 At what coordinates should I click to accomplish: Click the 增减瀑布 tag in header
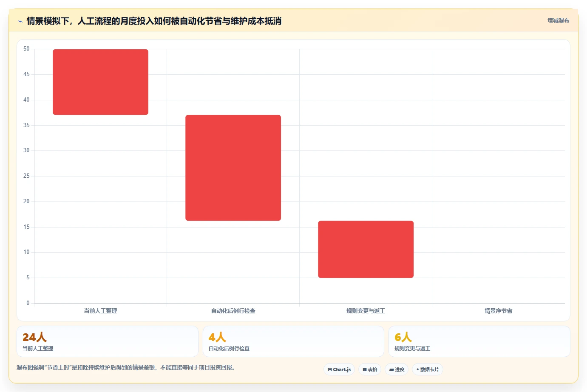558,20
